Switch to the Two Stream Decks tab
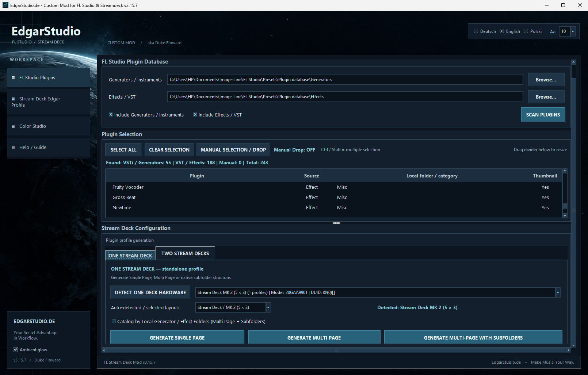 [x=185, y=253]
